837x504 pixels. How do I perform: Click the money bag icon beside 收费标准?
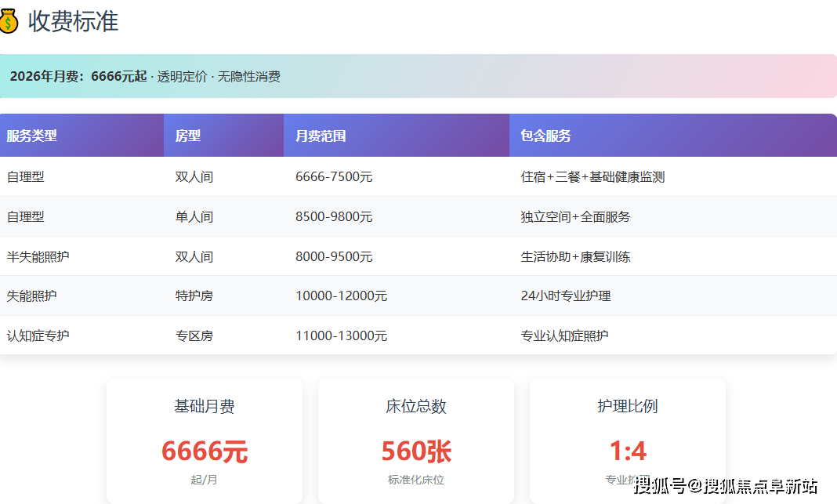pyautogui.click(x=8, y=21)
